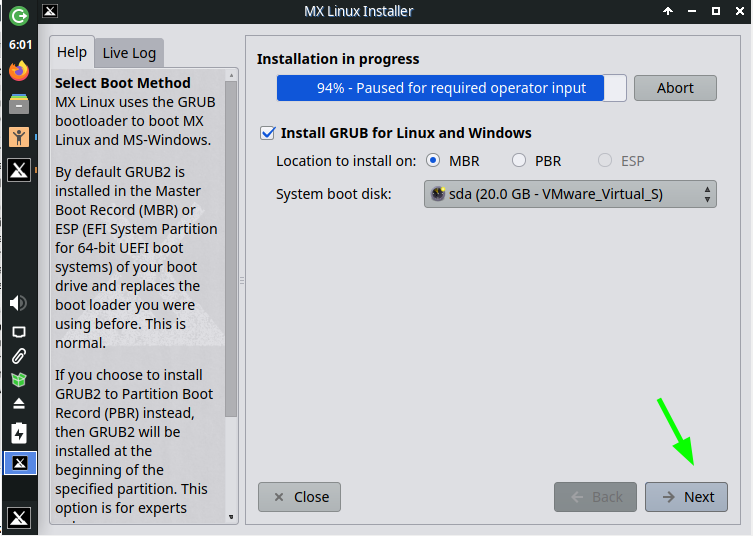Open MX start menu at panel bottom
The width and height of the screenshot is (753, 536).
point(19,518)
